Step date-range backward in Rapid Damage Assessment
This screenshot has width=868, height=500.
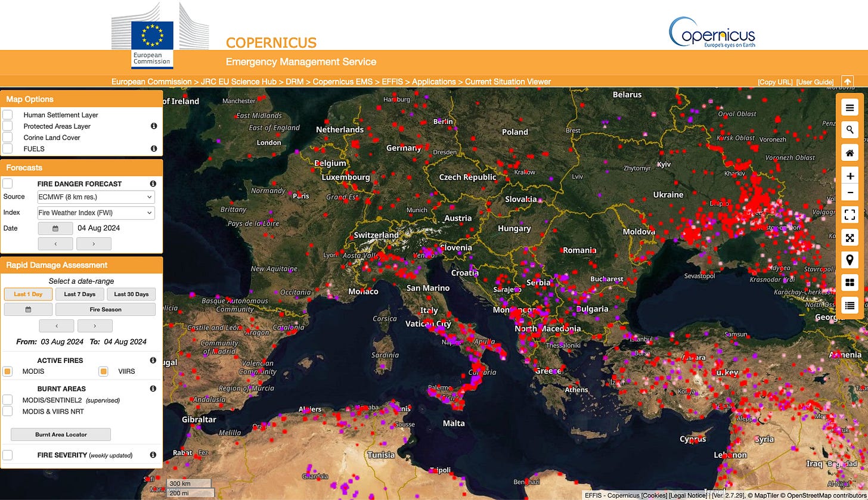(x=57, y=326)
